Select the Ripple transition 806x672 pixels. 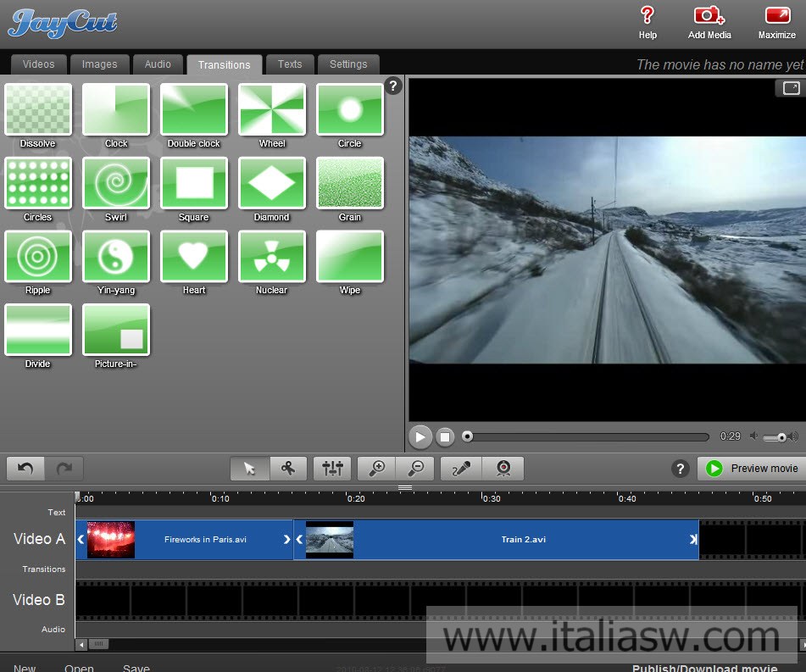point(38,256)
